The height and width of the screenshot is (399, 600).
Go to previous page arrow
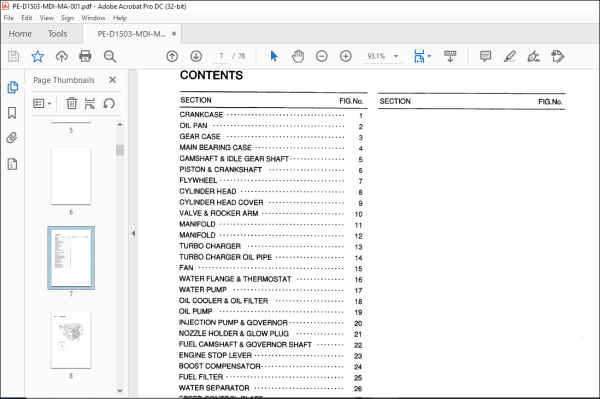(172, 56)
